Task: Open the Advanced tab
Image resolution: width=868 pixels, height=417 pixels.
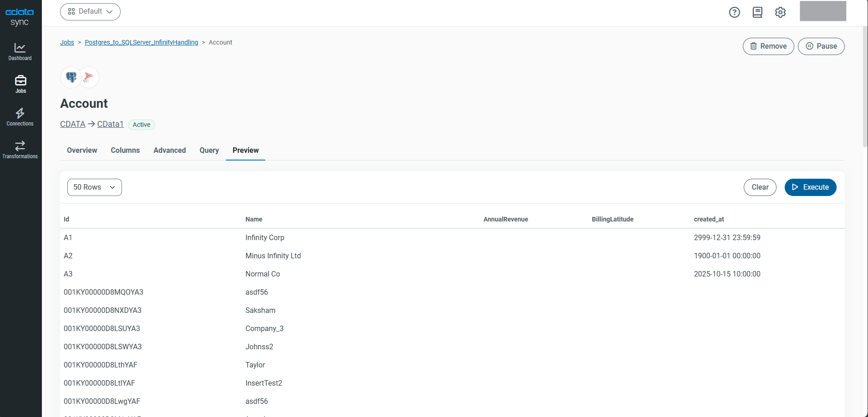Action: coord(169,151)
